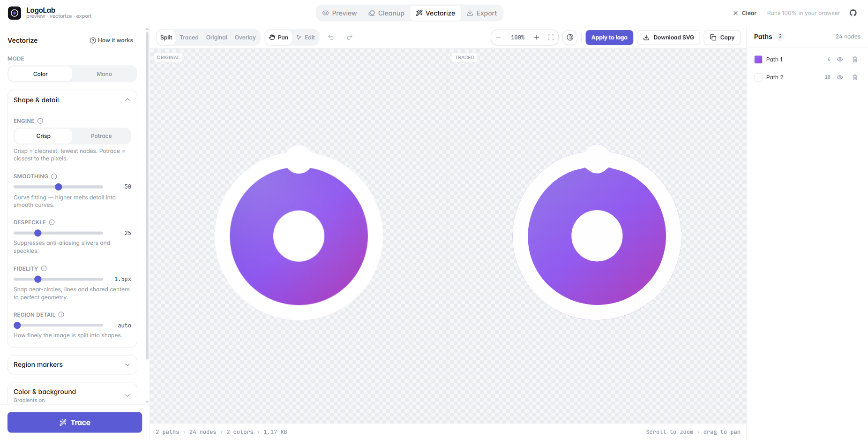Collapse the Shape & detail section
The height and width of the screenshot is (440, 868).
coord(72,100)
